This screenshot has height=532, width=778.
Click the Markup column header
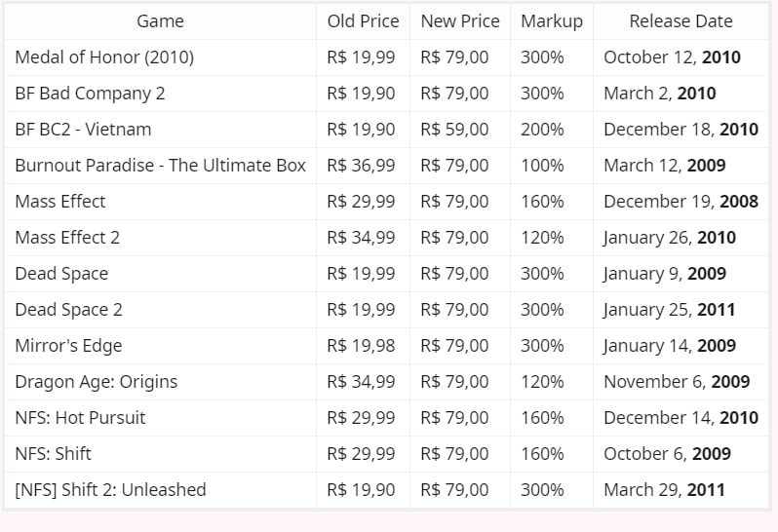click(x=551, y=21)
